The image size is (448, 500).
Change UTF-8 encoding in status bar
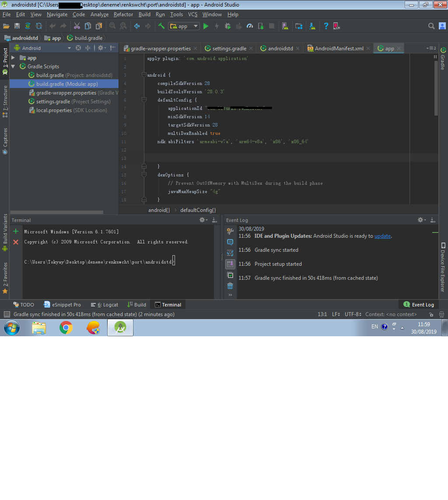(x=353, y=314)
